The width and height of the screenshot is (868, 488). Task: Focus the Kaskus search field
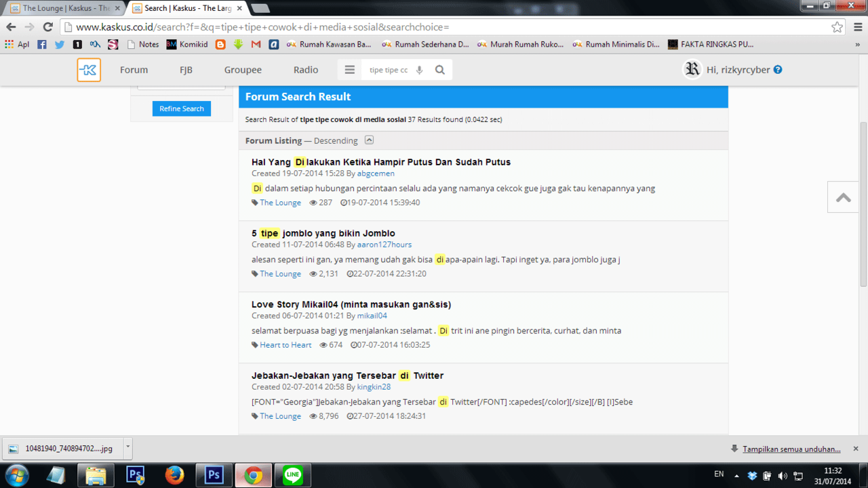click(389, 70)
